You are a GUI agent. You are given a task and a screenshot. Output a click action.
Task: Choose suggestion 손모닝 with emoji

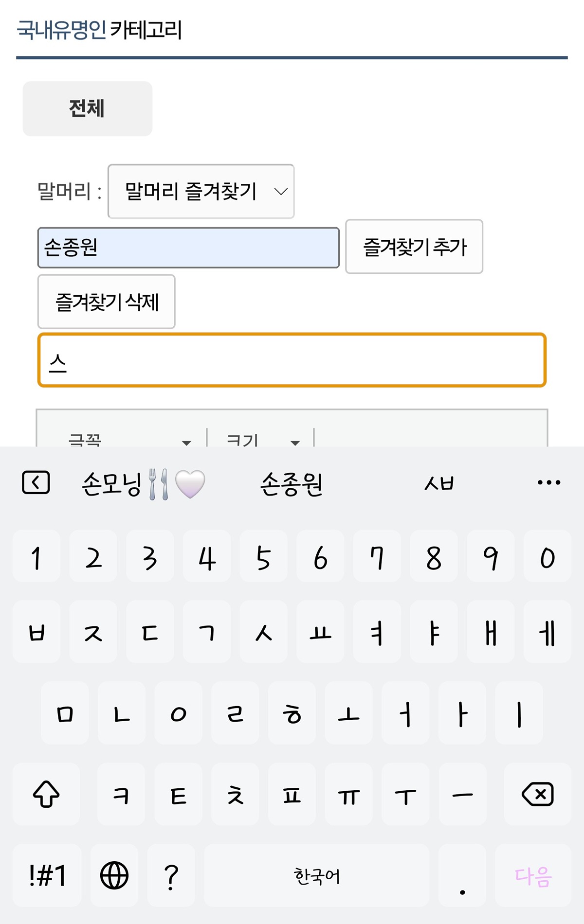pyautogui.click(x=144, y=484)
